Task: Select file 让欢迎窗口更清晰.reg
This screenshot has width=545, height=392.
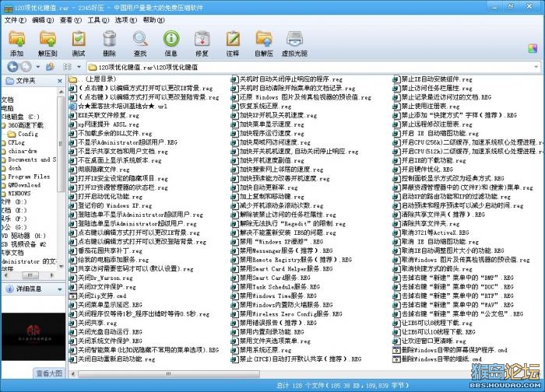Action: [x=430, y=341]
